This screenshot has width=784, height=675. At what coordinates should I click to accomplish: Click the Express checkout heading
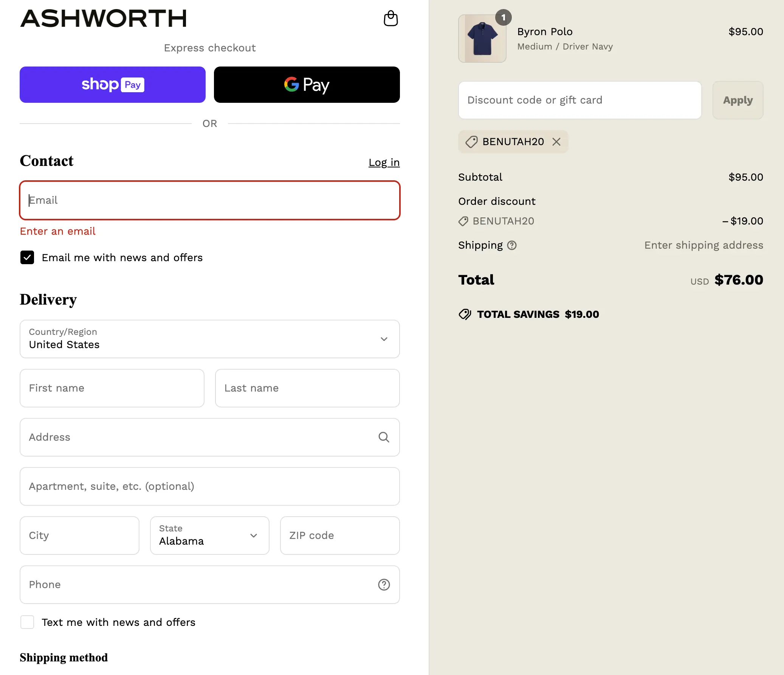pyautogui.click(x=210, y=48)
